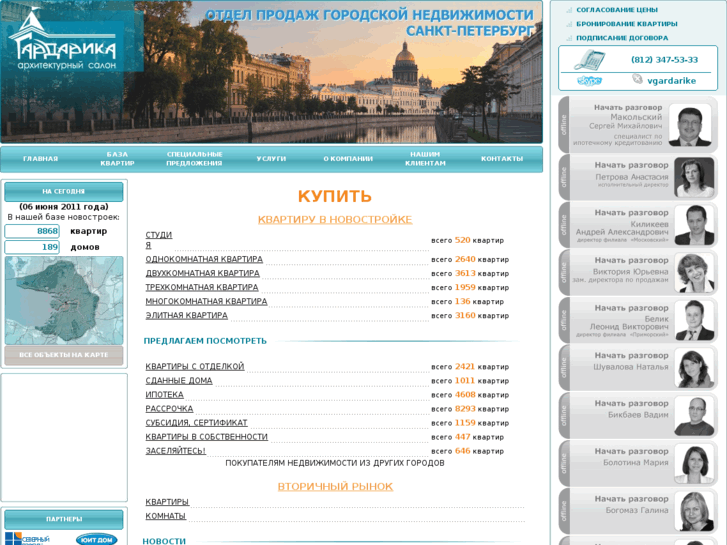Click photo of Белик Леонид Викторович
The height and width of the screenshot is (545, 727).
(x=694, y=321)
